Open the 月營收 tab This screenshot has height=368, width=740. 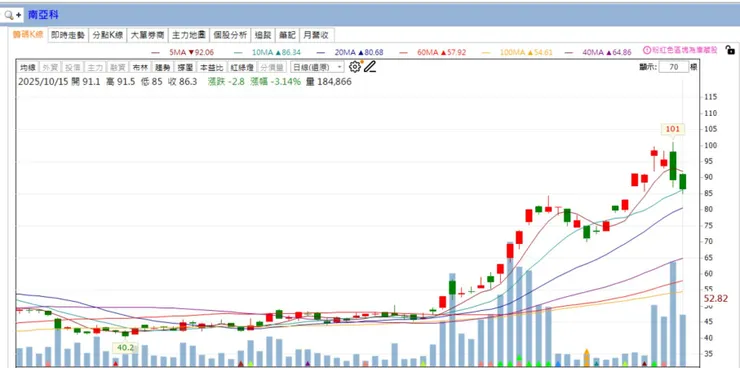[317, 35]
